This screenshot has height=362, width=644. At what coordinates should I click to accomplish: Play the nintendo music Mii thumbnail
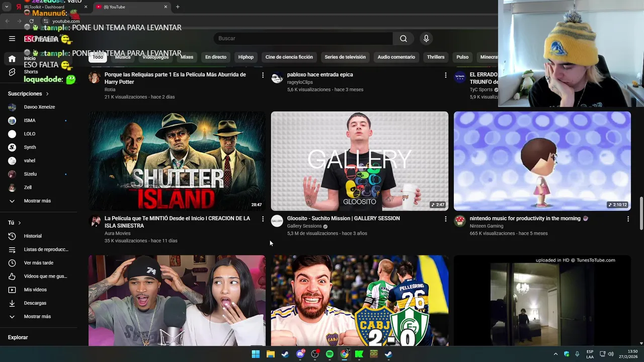click(542, 161)
